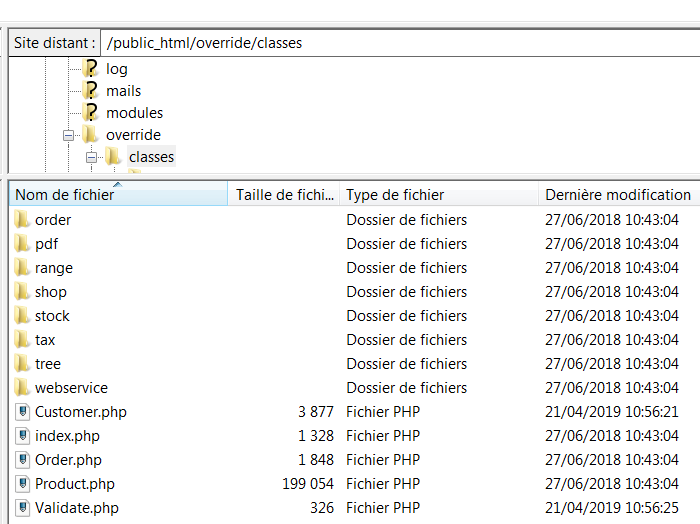The image size is (700, 524).
Task: Select the log tree item
Action: (x=117, y=69)
